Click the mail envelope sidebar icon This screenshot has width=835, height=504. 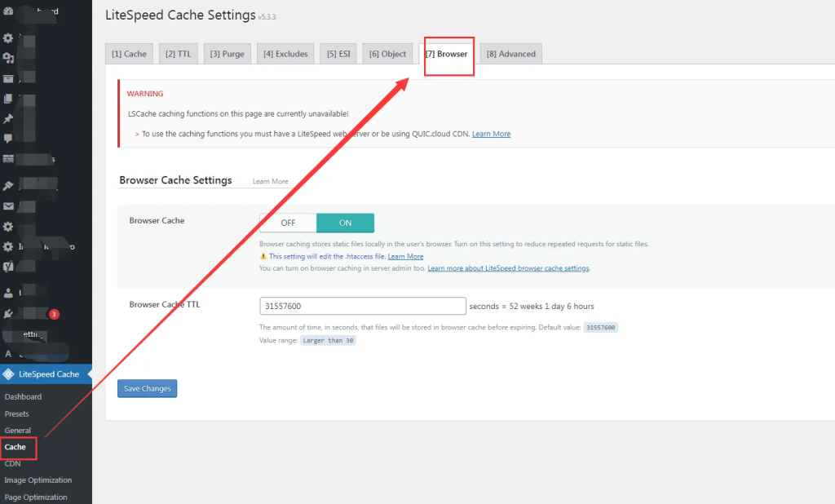[8, 206]
